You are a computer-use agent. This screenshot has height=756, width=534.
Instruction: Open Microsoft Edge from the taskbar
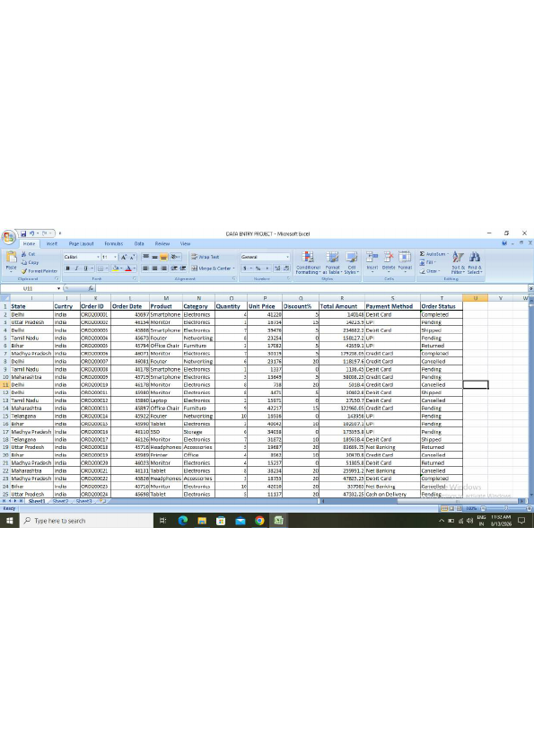pos(183,520)
